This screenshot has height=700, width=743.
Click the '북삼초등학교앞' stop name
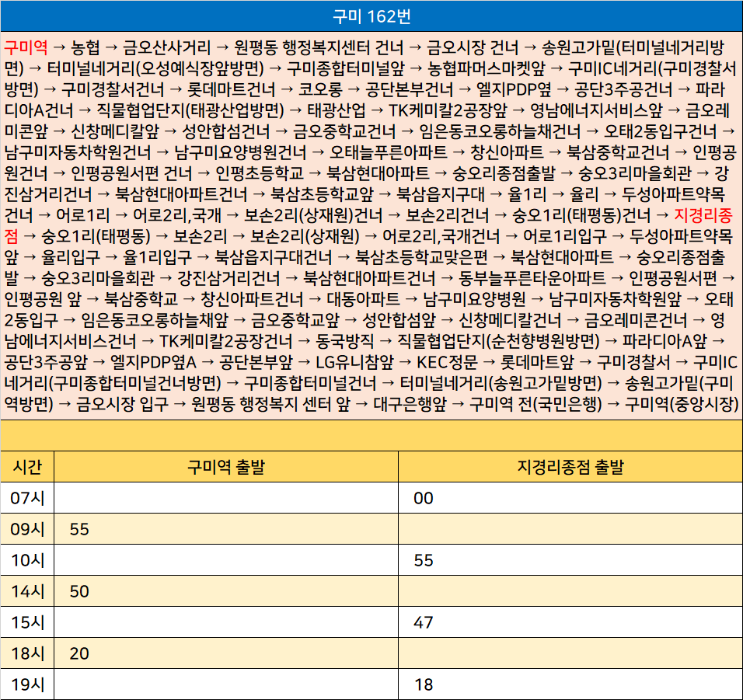[x=323, y=194]
